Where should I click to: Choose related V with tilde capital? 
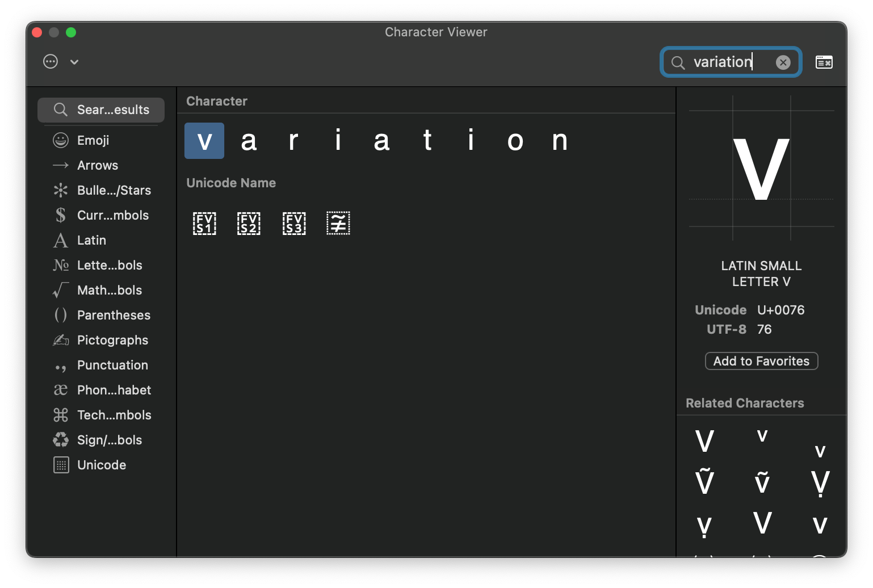(704, 482)
